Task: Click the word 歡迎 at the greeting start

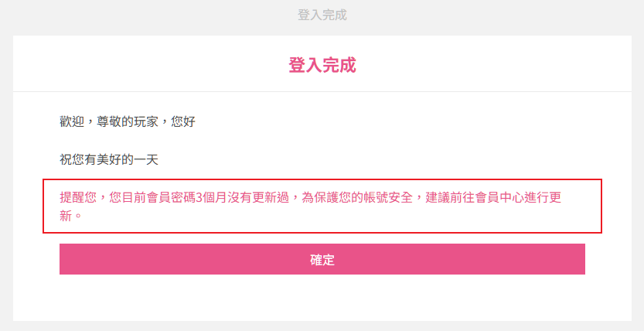Action: (72, 121)
